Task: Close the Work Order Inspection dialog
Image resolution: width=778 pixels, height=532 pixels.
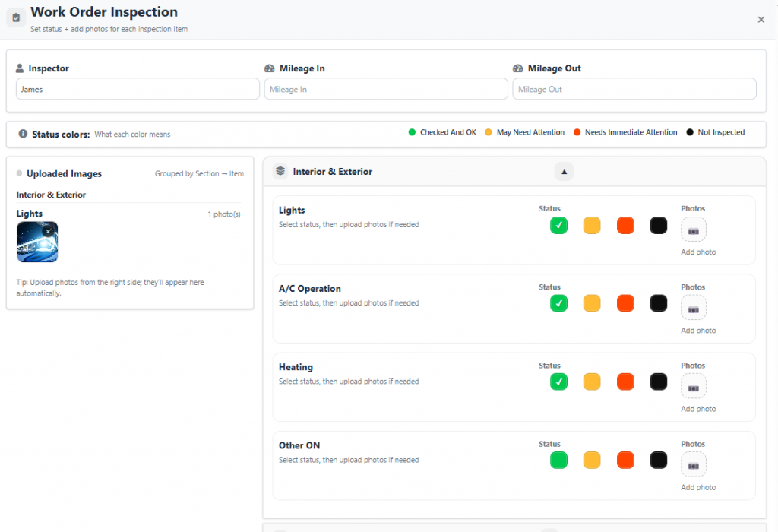Action: (761, 20)
